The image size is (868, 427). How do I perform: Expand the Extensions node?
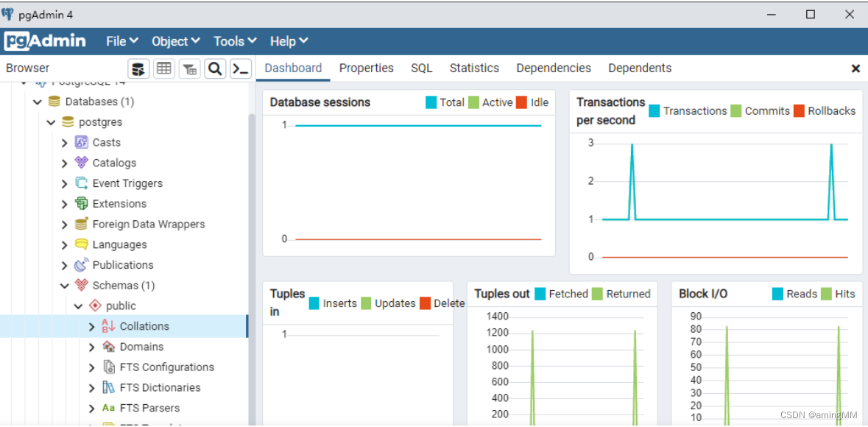click(65, 204)
